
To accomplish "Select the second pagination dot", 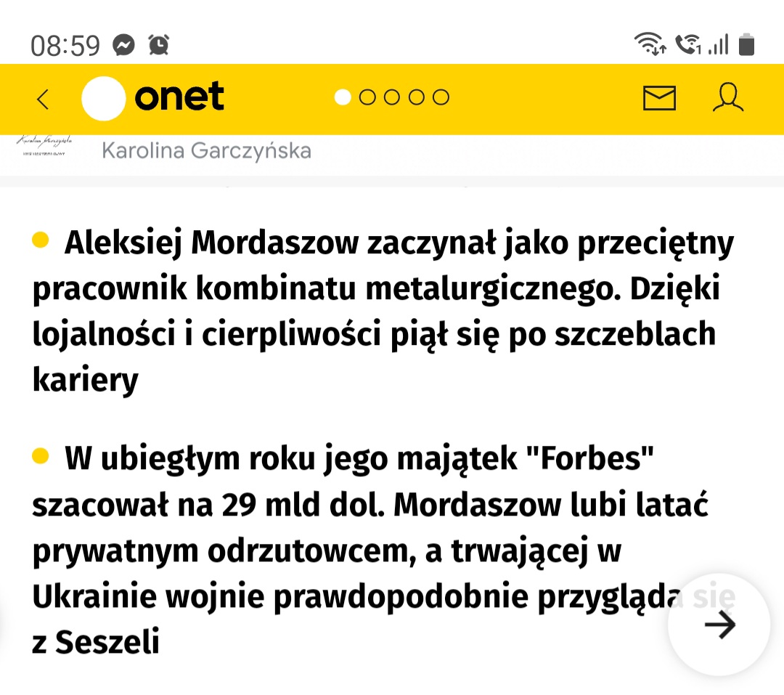I will (367, 97).
